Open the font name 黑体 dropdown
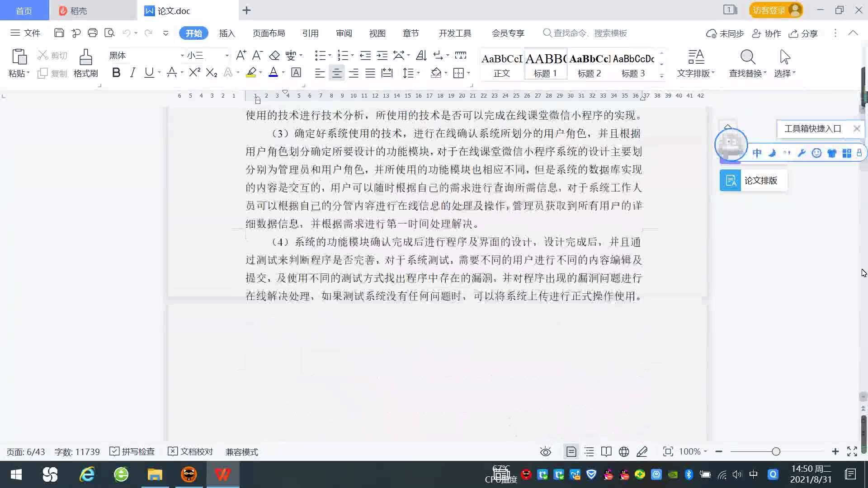The width and height of the screenshot is (868, 488). point(182,56)
